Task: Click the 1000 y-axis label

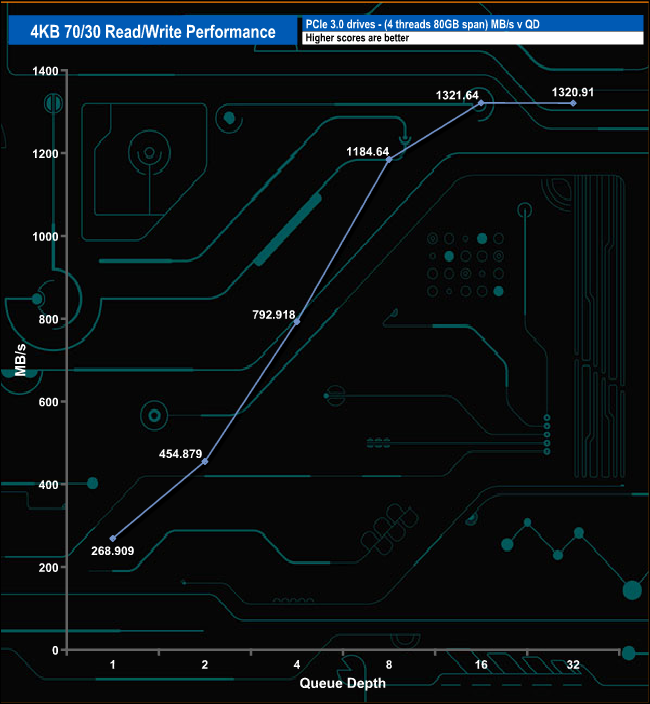Action: (x=45, y=237)
